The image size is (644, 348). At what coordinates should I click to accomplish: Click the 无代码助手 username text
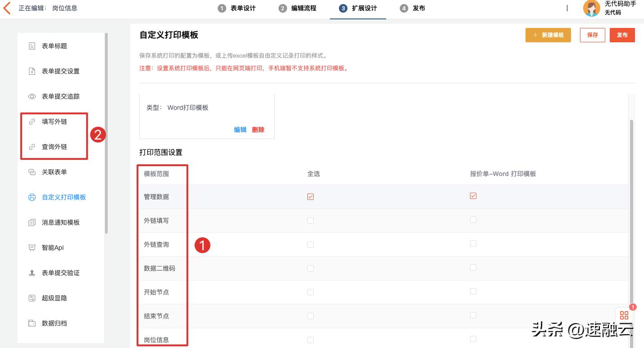pyautogui.click(x=620, y=4)
